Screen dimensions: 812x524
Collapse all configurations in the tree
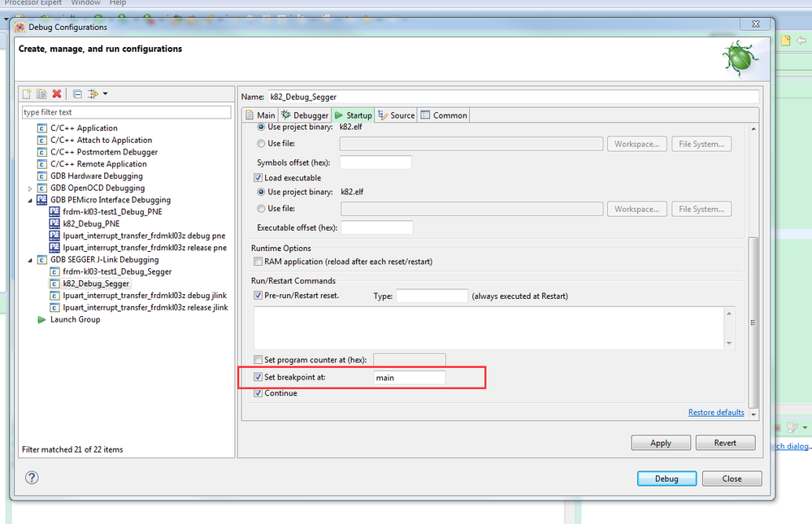[77, 93]
